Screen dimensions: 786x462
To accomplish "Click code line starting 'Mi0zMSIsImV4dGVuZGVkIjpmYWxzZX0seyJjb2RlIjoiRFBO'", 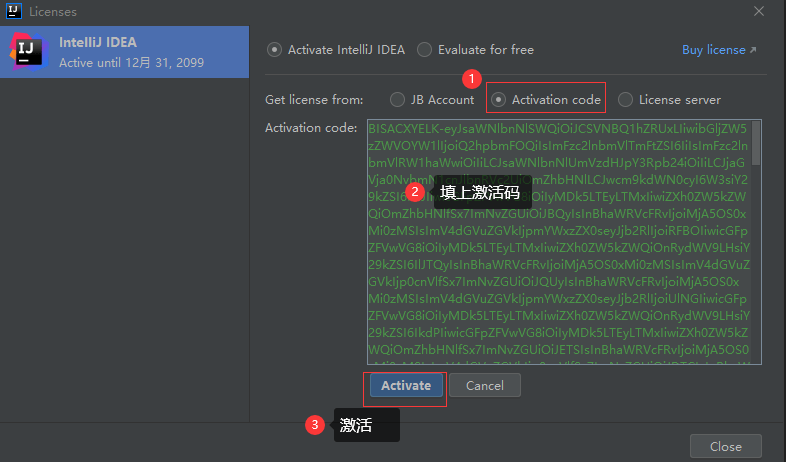I will click(x=557, y=230).
